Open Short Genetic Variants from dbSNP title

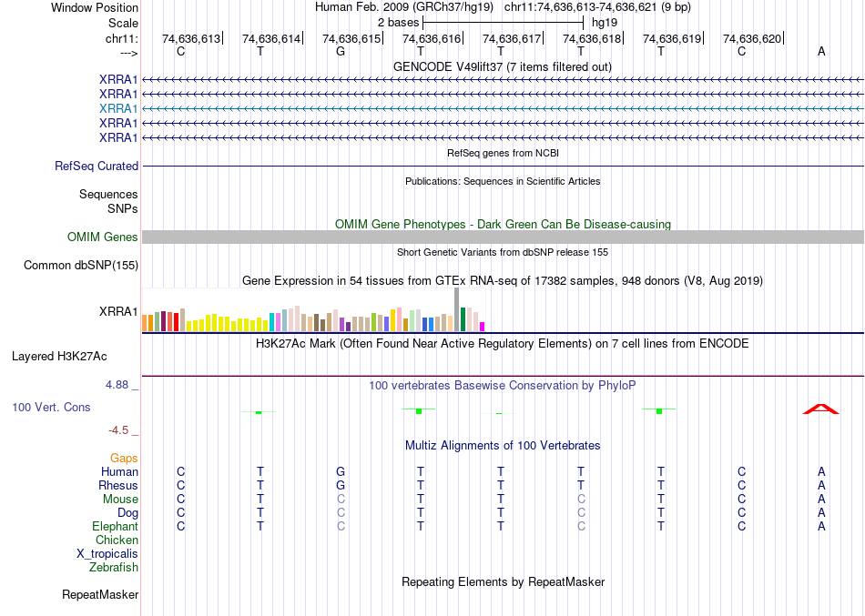503,252
